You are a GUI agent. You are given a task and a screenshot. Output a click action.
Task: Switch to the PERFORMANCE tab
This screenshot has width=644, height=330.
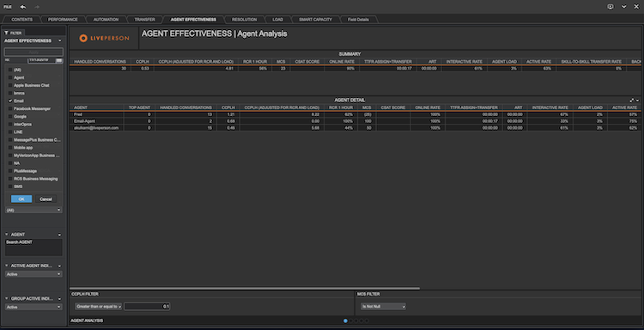coord(63,19)
